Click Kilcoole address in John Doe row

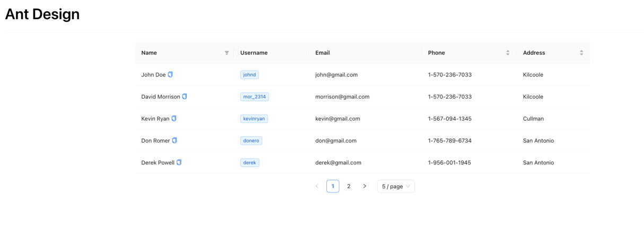coord(533,75)
